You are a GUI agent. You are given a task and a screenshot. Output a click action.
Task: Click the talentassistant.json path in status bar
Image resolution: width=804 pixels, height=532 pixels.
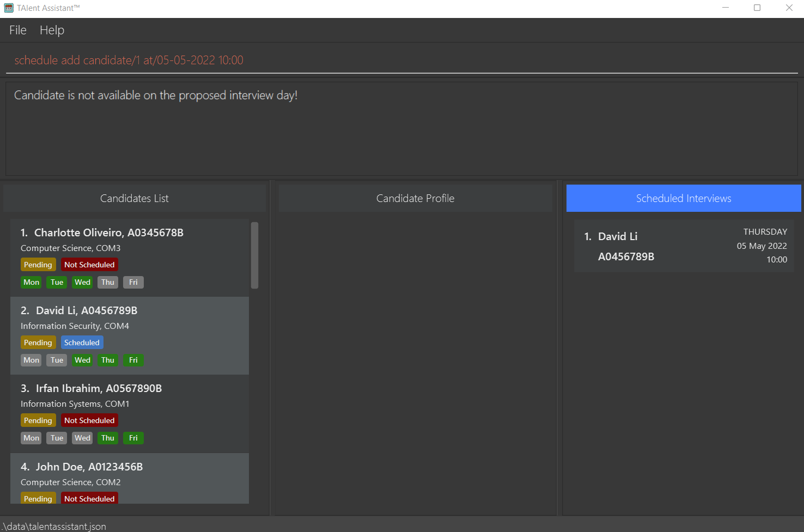point(54,527)
